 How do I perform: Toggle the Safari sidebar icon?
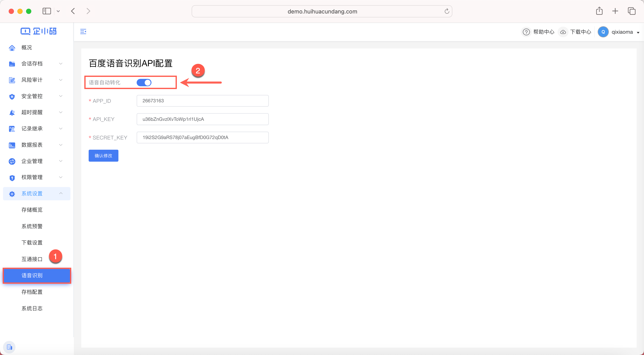click(x=47, y=11)
